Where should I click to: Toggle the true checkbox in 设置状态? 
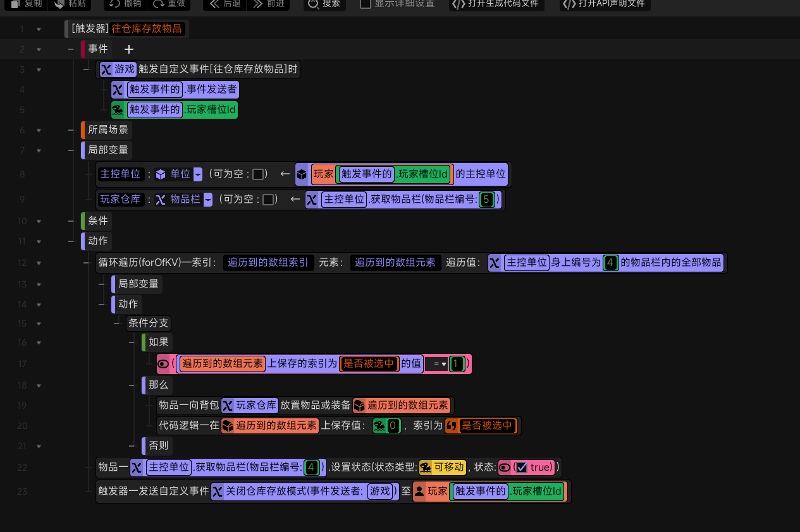[522, 468]
